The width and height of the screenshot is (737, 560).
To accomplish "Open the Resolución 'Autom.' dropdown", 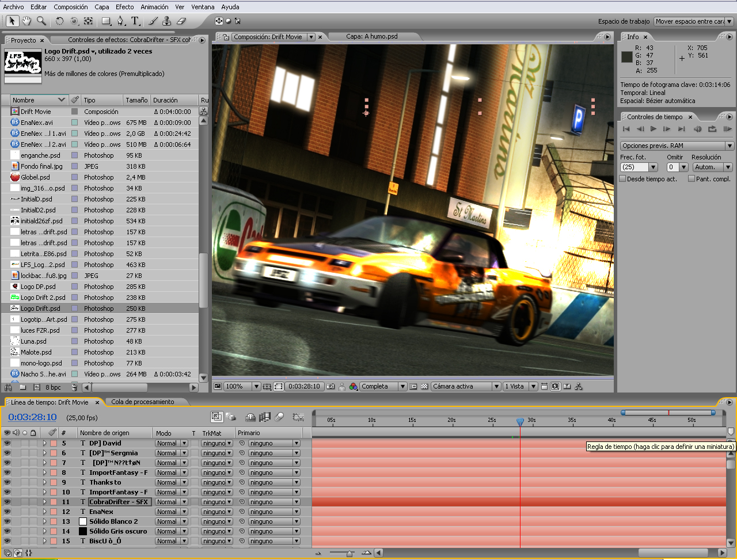I will [713, 167].
